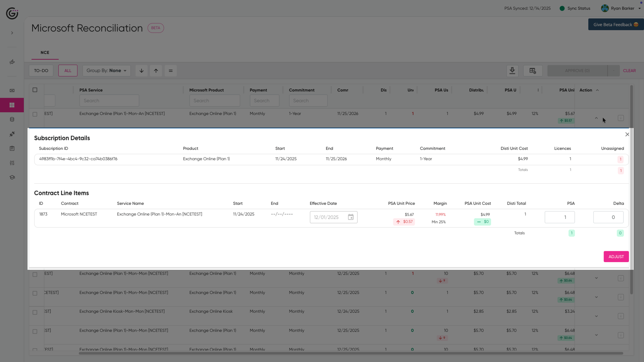Check the Exchange Online Kiosk row checkbox
The width and height of the screenshot is (644, 362).
point(35,312)
